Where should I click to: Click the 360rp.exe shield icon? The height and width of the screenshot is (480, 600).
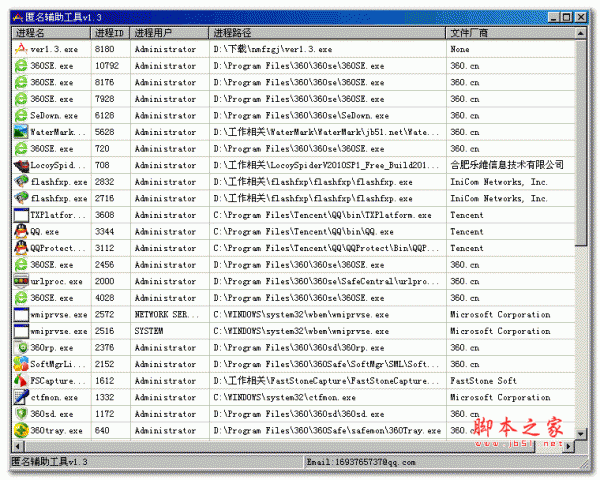[x=21, y=348]
